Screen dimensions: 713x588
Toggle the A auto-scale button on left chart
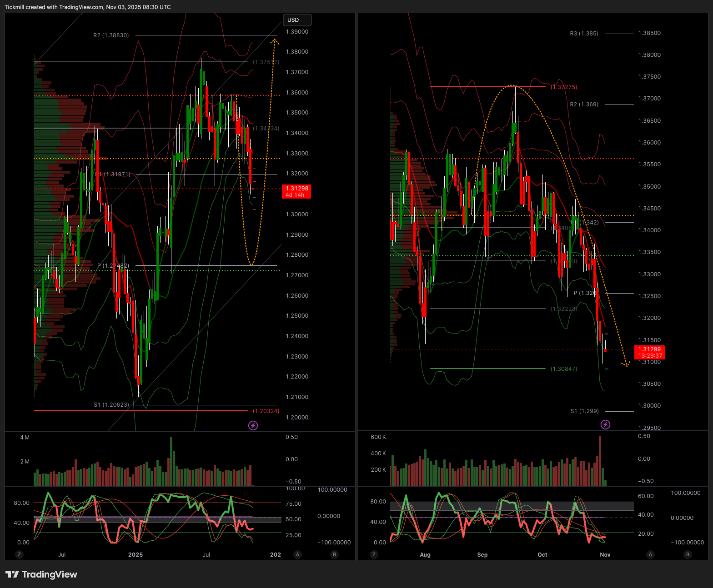click(x=297, y=554)
